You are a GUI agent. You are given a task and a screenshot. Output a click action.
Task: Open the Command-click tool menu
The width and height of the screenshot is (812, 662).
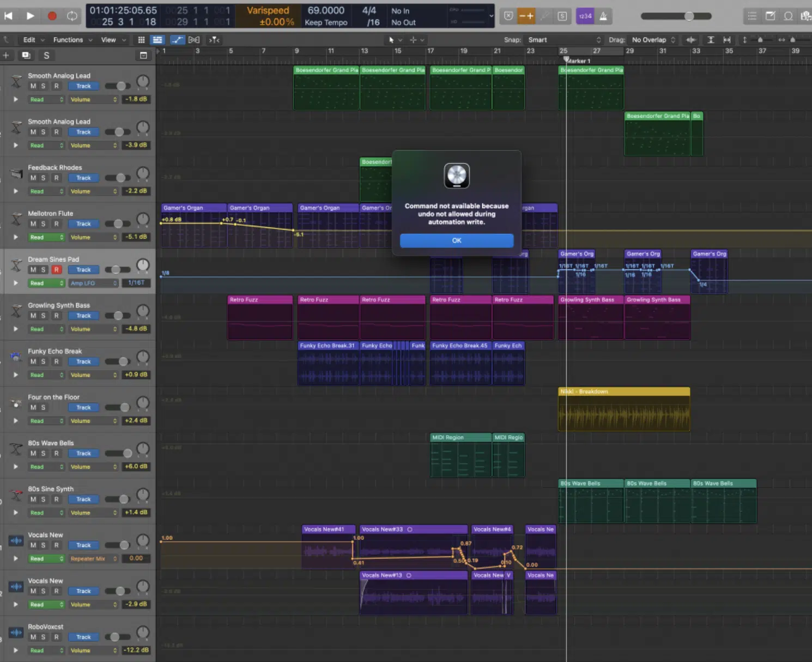[x=416, y=40]
